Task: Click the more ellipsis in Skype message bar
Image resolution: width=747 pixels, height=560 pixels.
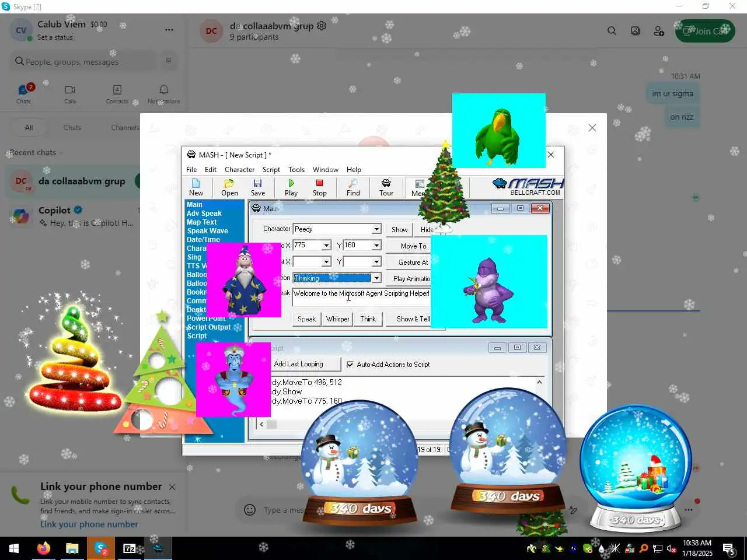Action: pyautogui.click(x=689, y=510)
